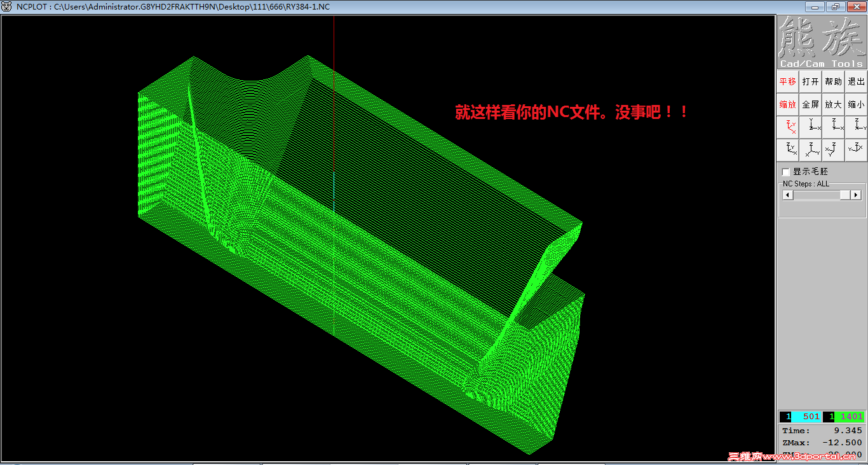Click the cyan color swatch showing 501
Viewport: 868px width, 465px height.
click(x=806, y=417)
